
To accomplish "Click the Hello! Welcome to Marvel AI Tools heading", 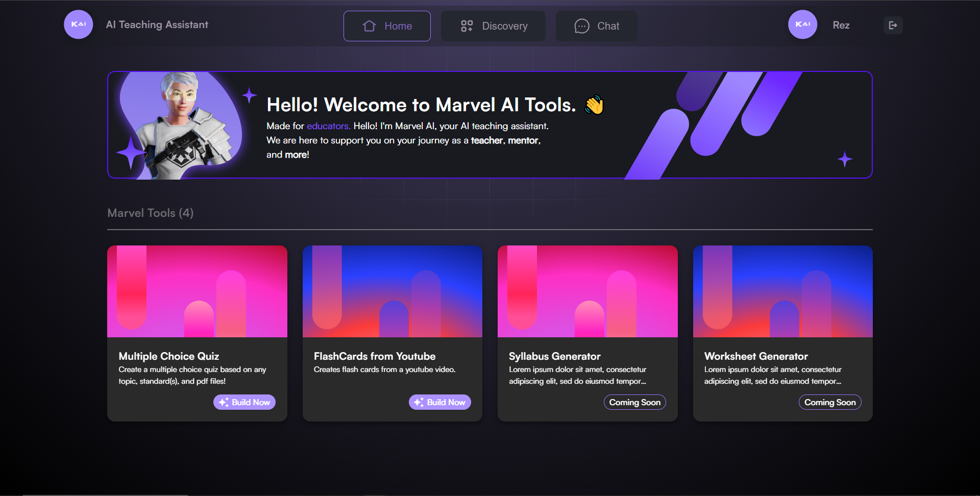I will click(x=421, y=105).
